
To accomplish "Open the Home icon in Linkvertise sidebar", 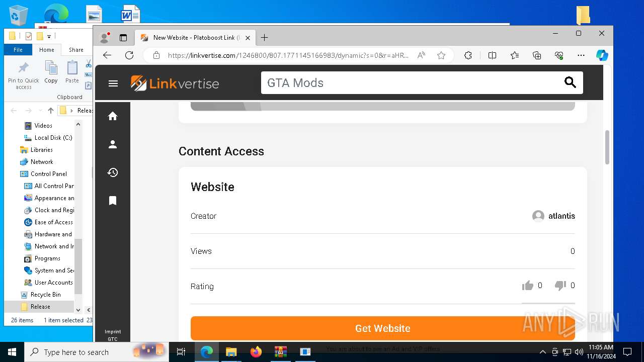I will coord(113,116).
